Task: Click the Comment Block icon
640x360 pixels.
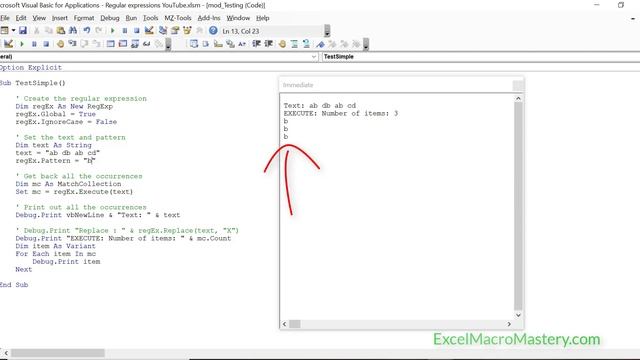Action: (294, 44)
